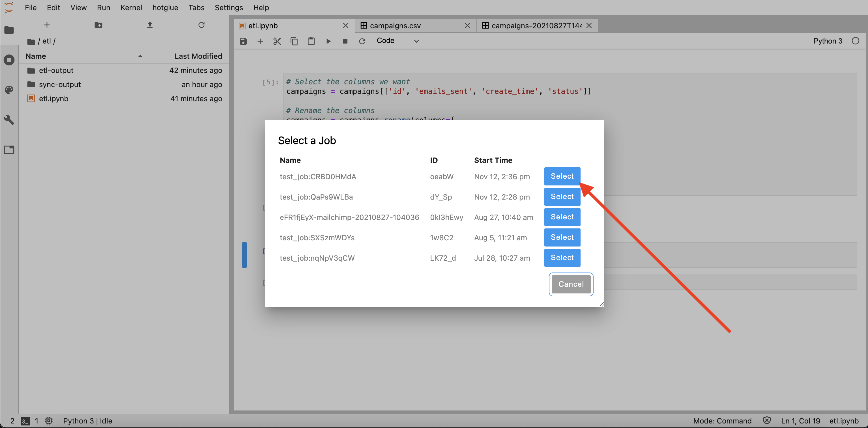Cancel the Select a Job dialog

[570, 284]
